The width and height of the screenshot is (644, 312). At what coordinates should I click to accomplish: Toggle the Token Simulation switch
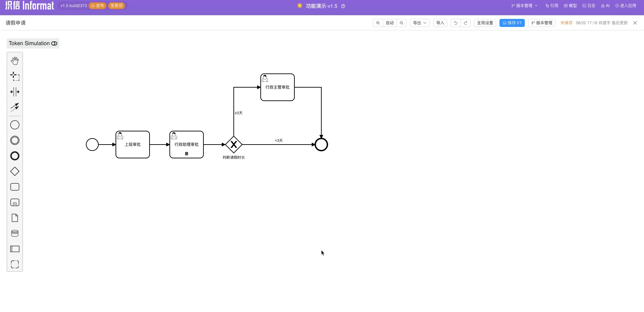tap(54, 43)
